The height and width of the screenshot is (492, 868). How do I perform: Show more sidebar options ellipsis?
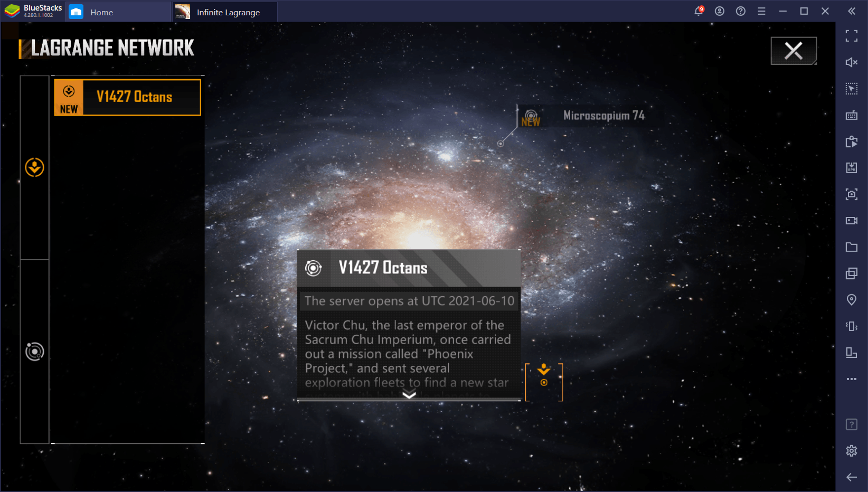click(x=852, y=379)
